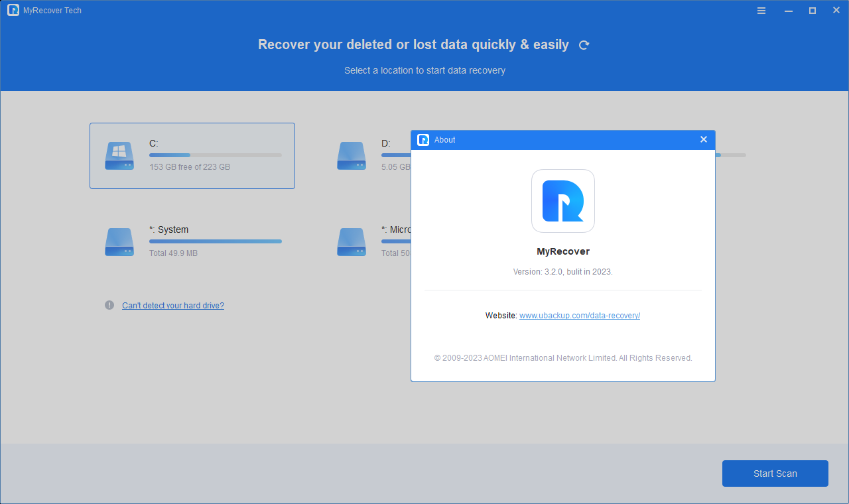The image size is (849, 504).
Task: Click the 'C:' drive label
Action: coord(154,143)
